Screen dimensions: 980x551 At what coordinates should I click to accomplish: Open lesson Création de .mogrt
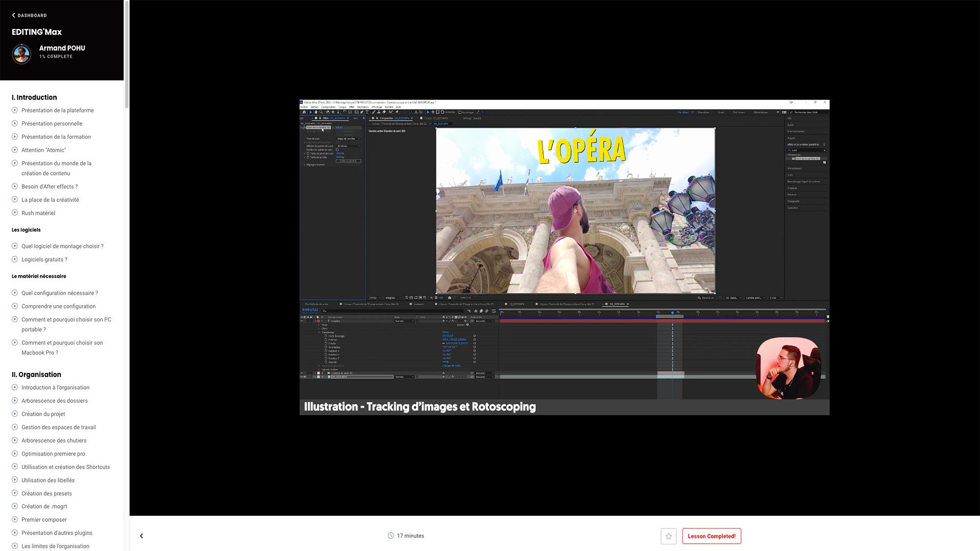44,507
